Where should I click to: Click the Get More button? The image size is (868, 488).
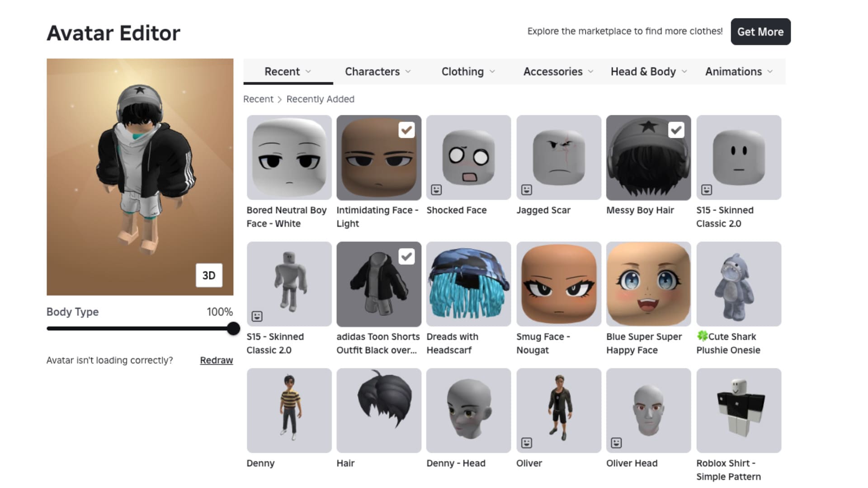click(760, 32)
